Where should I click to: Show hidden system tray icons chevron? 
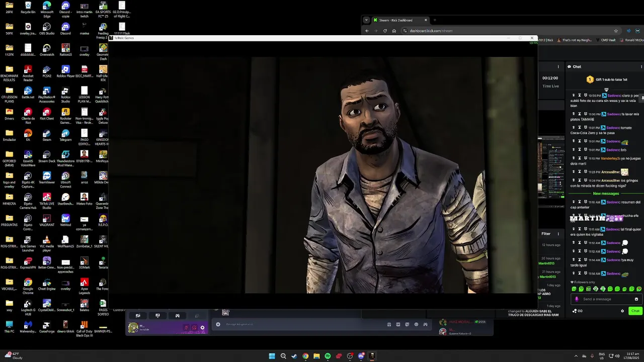(576, 356)
